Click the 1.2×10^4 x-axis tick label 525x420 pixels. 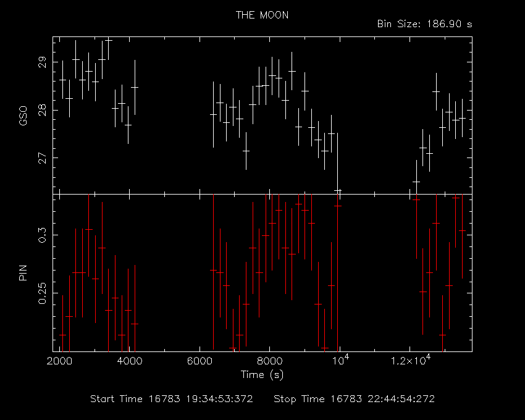click(x=410, y=360)
